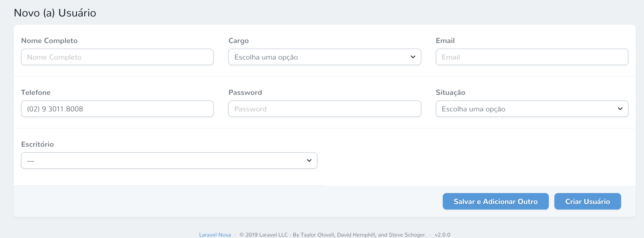The width and height of the screenshot is (644, 238).
Task: Open the Cargo dropdown via its chevron icon
Action: [x=413, y=57]
